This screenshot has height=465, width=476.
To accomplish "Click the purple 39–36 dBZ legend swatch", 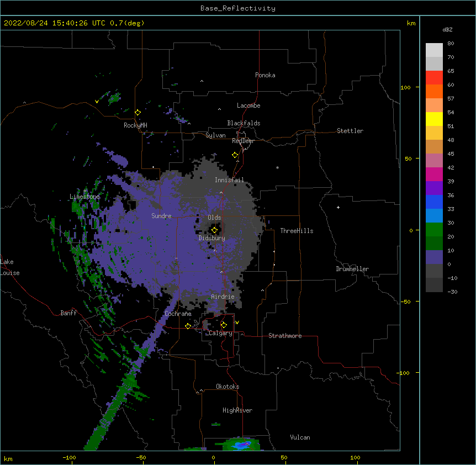I will coord(434,188).
